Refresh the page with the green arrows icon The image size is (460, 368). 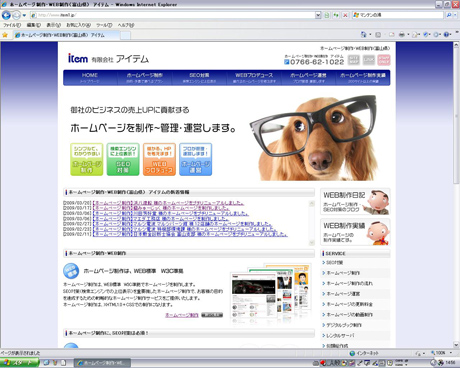[336, 15]
